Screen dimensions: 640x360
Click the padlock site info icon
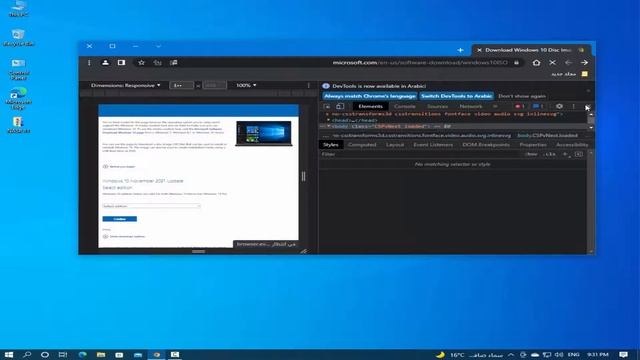tap(516, 63)
